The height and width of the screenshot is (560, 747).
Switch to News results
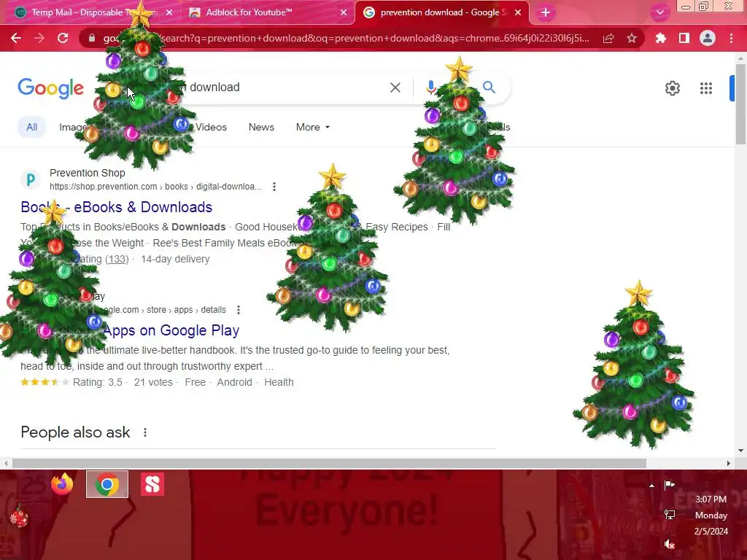point(261,127)
